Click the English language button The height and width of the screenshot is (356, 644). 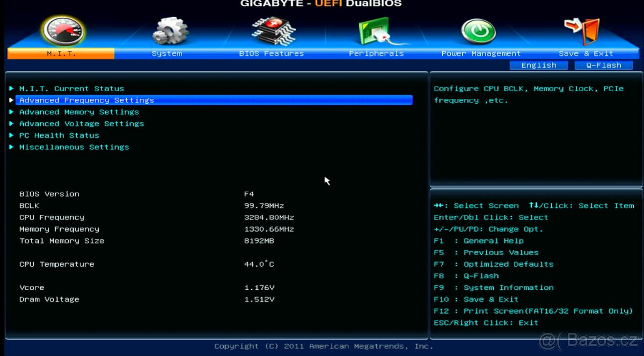point(539,66)
